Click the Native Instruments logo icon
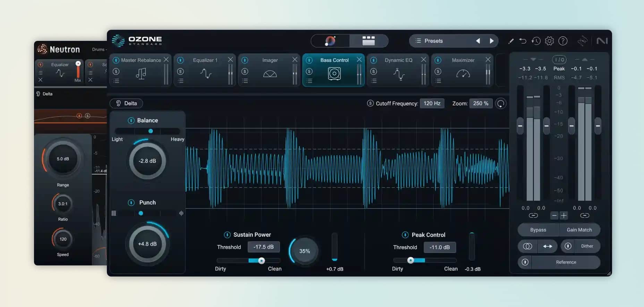The height and width of the screenshot is (307, 644). (x=602, y=41)
